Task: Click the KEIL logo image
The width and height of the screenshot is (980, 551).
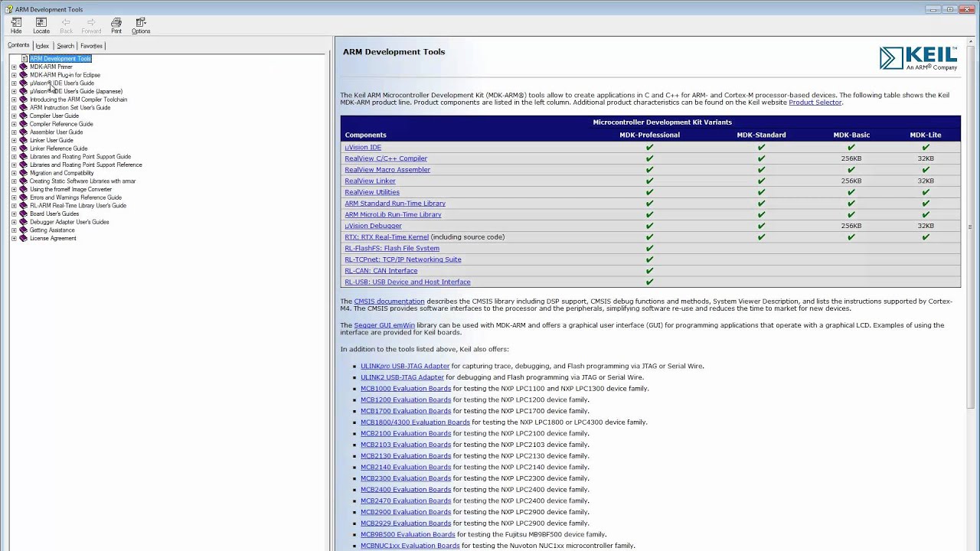Action: [918, 58]
